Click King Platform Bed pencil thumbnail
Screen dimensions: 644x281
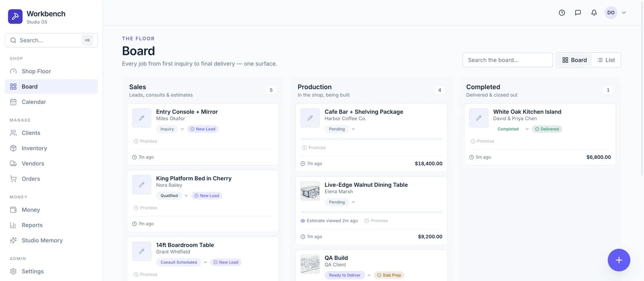click(142, 185)
